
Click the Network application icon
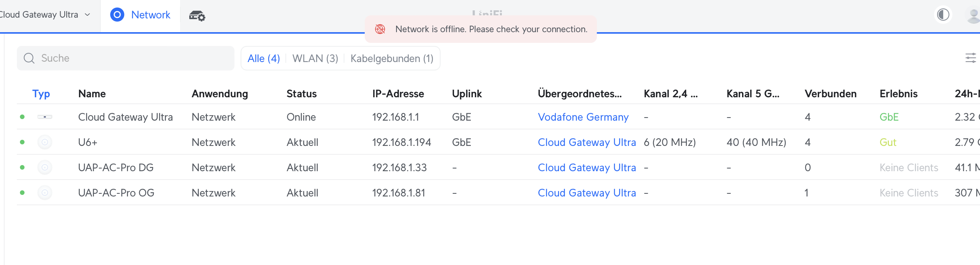tap(117, 15)
